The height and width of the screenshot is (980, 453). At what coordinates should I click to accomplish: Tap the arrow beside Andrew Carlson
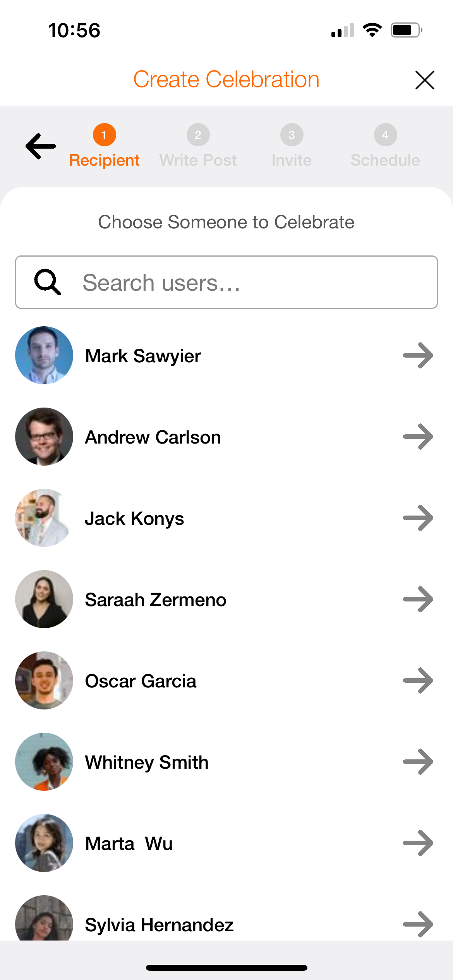point(418,437)
